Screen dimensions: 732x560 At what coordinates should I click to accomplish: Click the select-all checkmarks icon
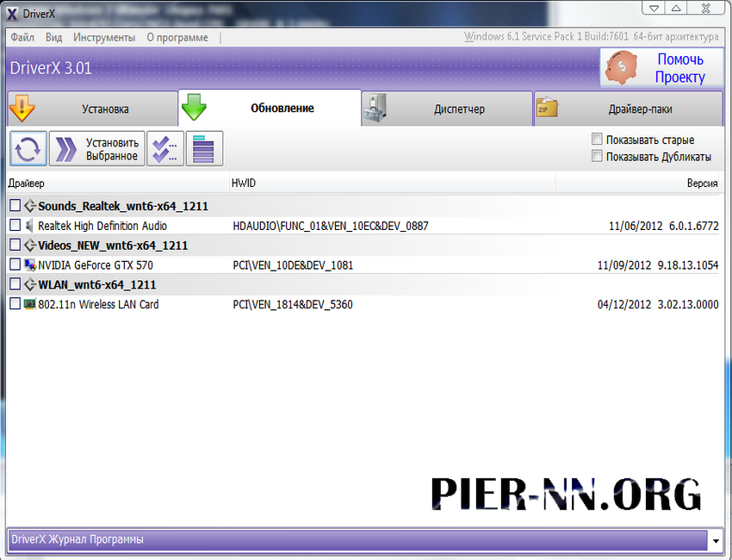(x=165, y=149)
